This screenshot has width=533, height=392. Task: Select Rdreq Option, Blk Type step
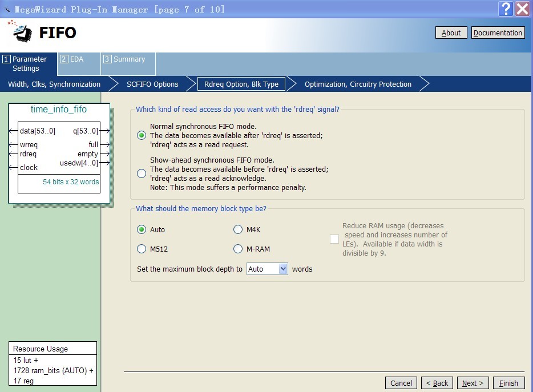click(241, 84)
